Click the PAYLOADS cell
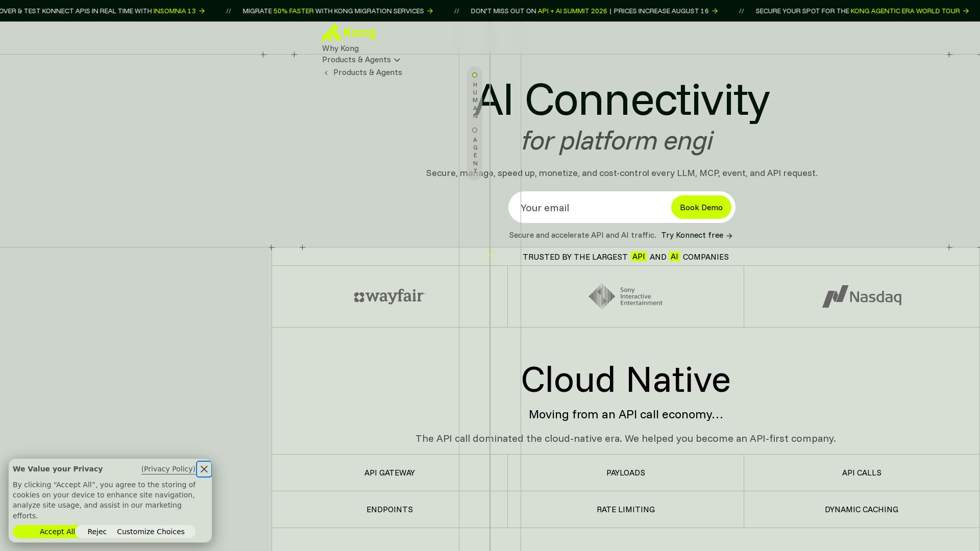Screen dimensions: 980x551 [626, 473]
